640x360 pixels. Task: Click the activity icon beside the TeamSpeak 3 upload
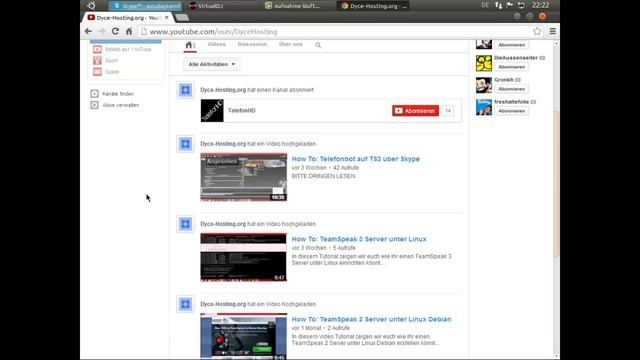pyautogui.click(x=186, y=224)
